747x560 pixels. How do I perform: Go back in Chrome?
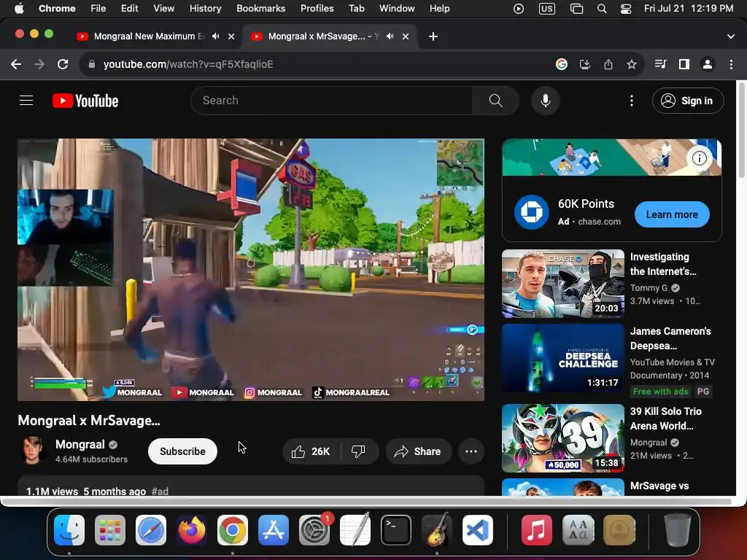[x=16, y=64]
